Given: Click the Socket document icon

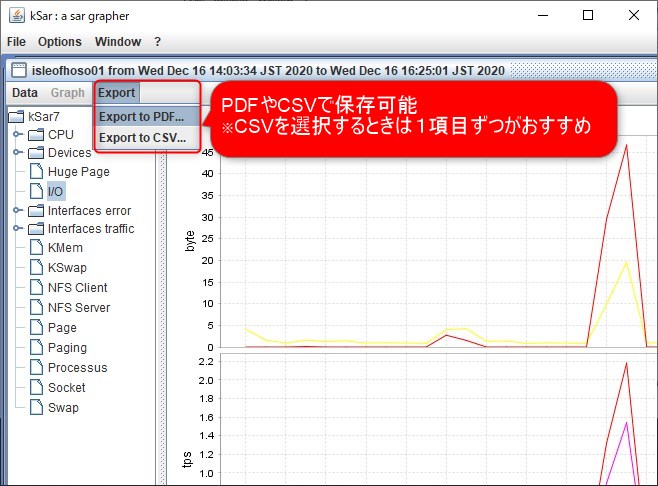Looking at the screenshot, I should click(37, 387).
